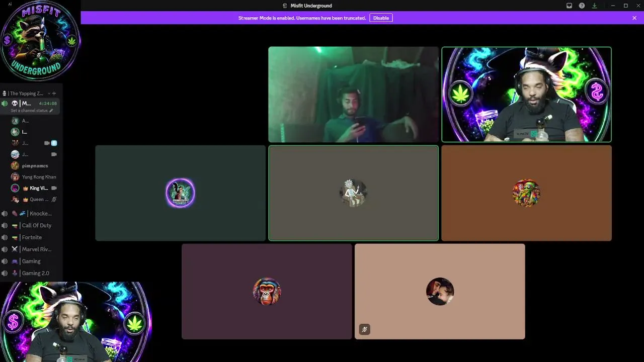This screenshot has width=644, height=362.
Task: Focus the green-lit room webcam tile
Action: click(x=353, y=95)
